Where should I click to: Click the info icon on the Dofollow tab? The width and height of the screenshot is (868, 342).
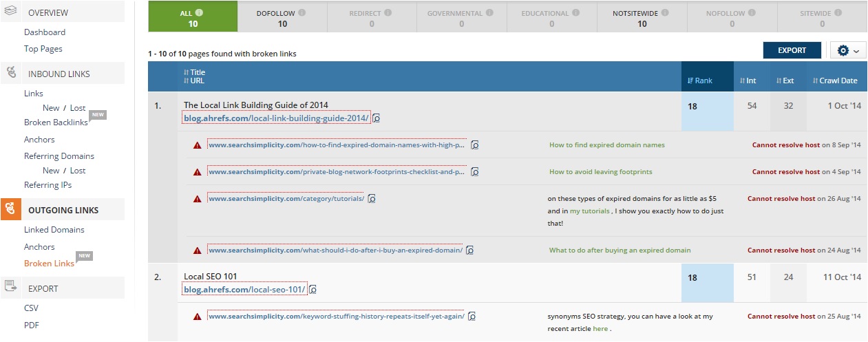pos(302,12)
